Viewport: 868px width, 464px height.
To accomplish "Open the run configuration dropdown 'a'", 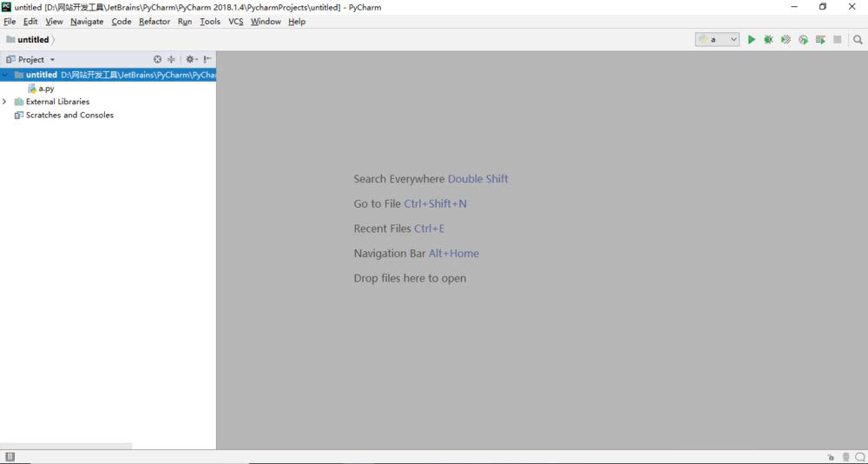I will [x=718, y=39].
